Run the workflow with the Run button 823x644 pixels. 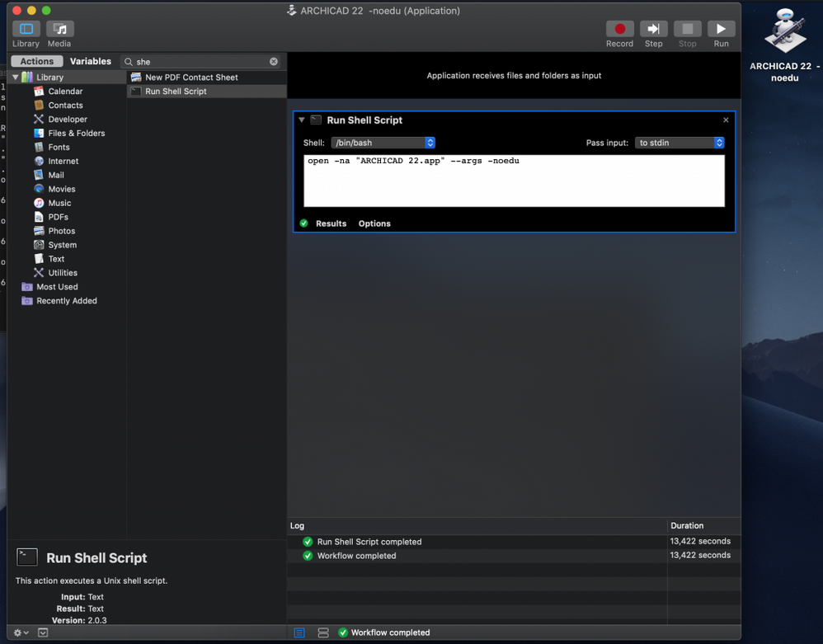(721, 29)
